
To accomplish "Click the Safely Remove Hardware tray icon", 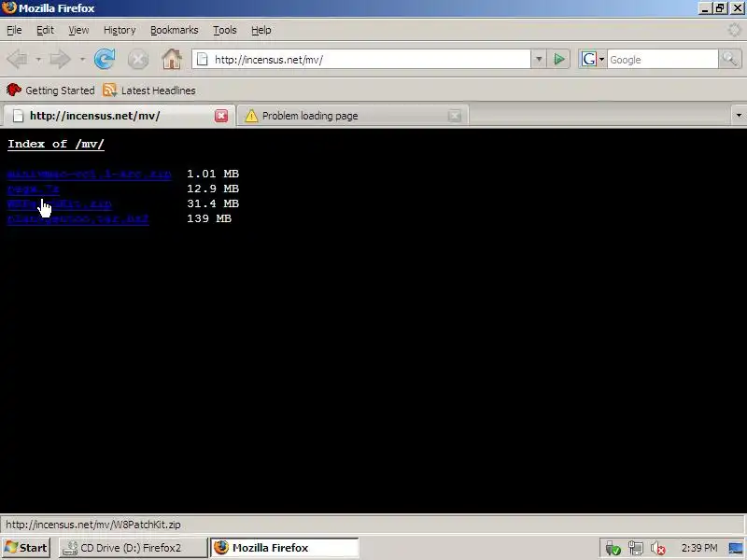I will 613,548.
